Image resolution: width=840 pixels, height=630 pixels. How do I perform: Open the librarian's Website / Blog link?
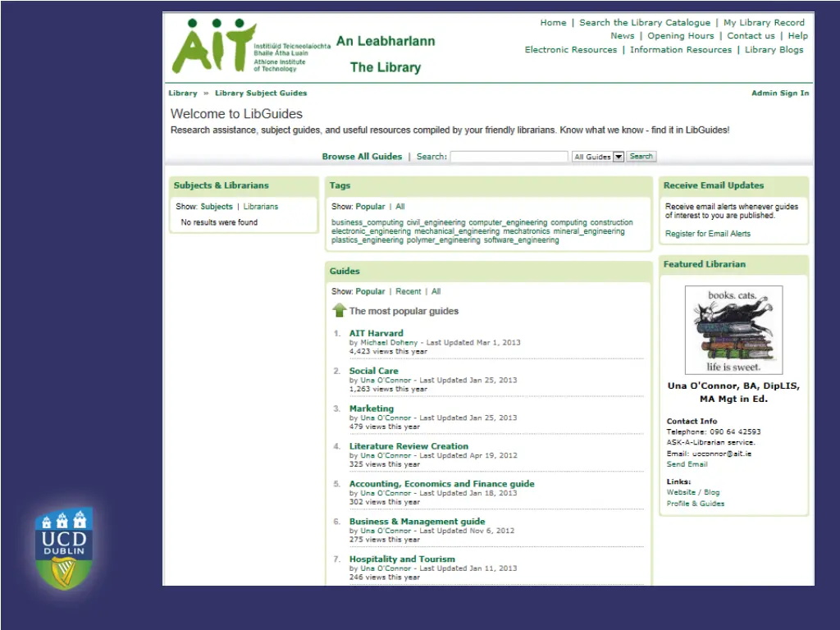[693, 492]
